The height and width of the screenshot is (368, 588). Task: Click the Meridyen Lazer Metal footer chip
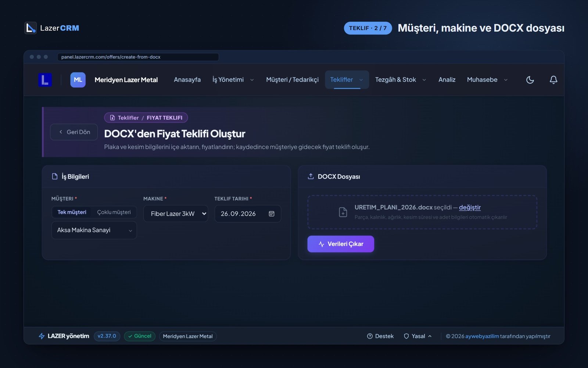(188, 336)
